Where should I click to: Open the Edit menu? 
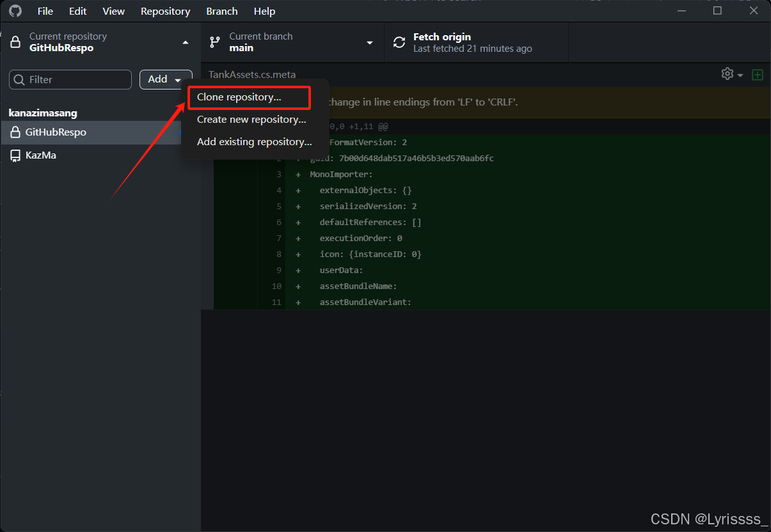[78, 12]
